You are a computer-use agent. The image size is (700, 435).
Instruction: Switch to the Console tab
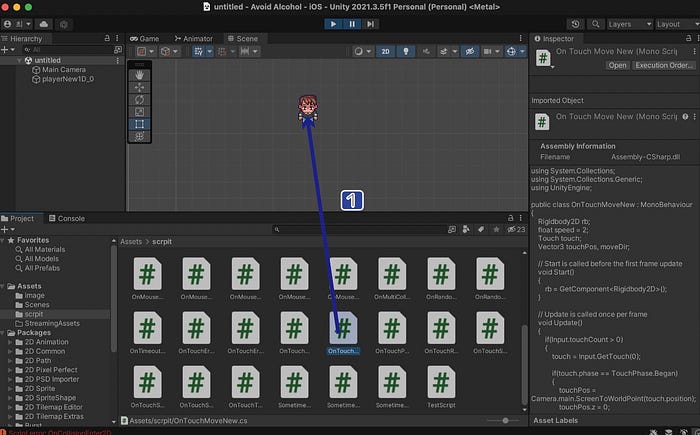click(x=67, y=218)
